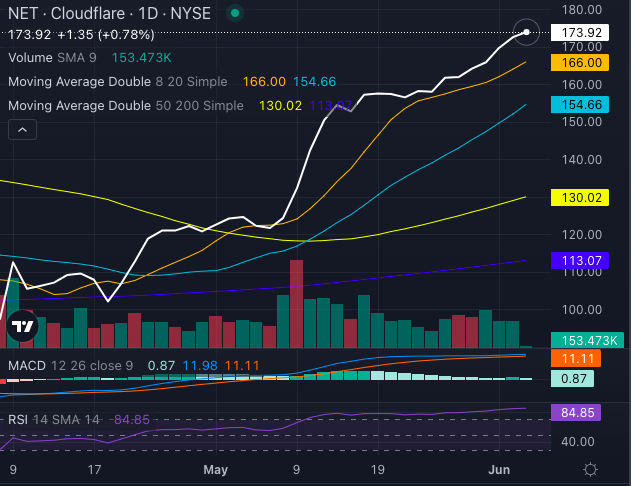Click the yellow 130.02 price axis label
The width and height of the screenshot is (631, 486).
(579, 198)
